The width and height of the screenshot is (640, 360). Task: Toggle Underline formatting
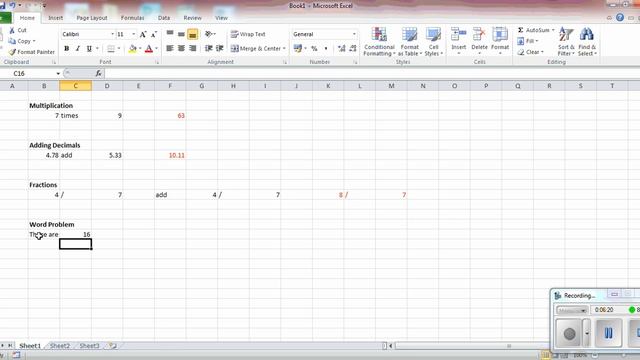[x=89, y=49]
